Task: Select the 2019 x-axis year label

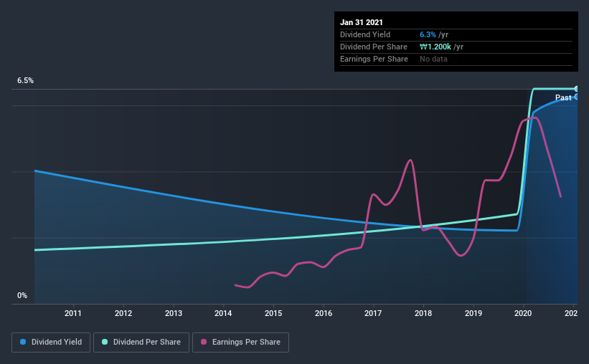Action: point(473,313)
